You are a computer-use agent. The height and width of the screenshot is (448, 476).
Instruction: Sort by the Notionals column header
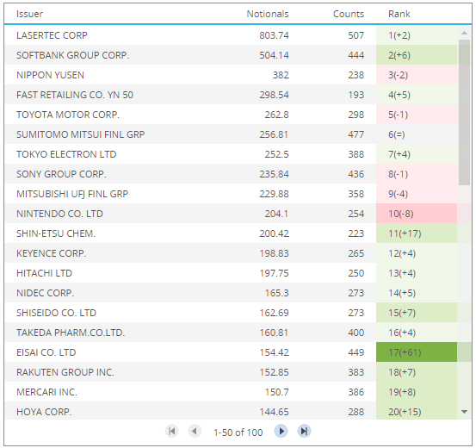point(268,14)
